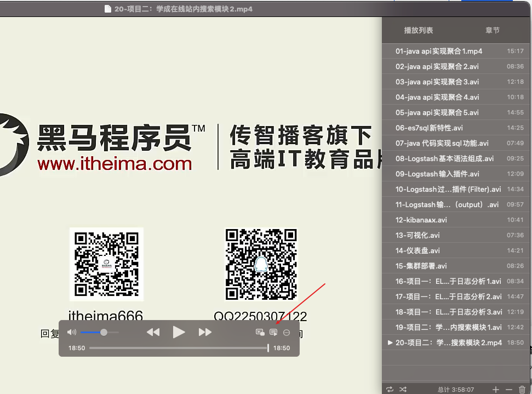Open the more settings ellipsis icon
The height and width of the screenshot is (394, 532).
point(287,332)
